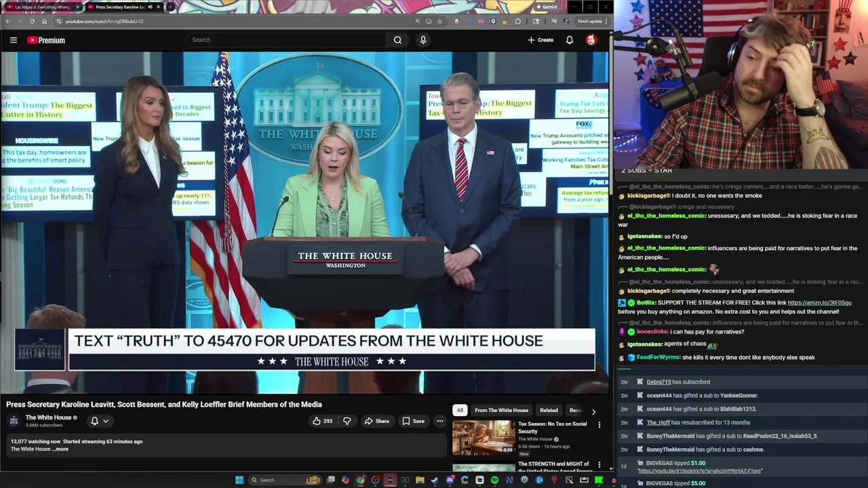Focus the Windows taskbar search box
The image size is (868, 488).
[282, 480]
